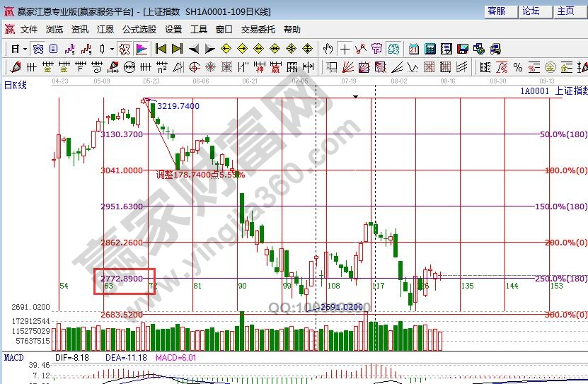Click the floppy disk save icon

tap(463, 49)
